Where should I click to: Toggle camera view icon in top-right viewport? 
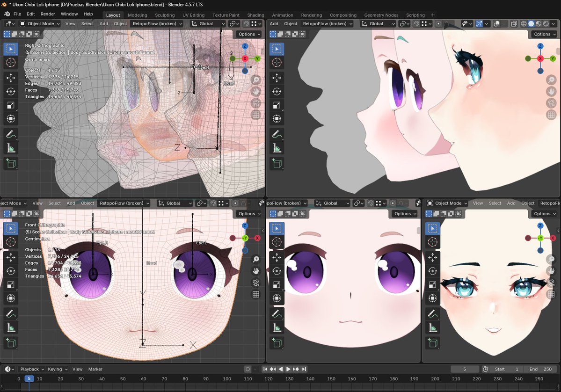(551, 103)
